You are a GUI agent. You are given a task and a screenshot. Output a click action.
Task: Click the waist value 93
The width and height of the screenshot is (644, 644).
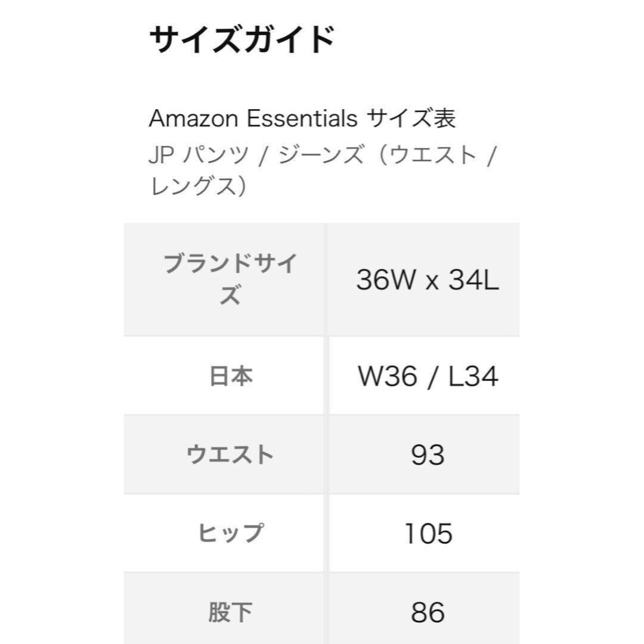428,455
